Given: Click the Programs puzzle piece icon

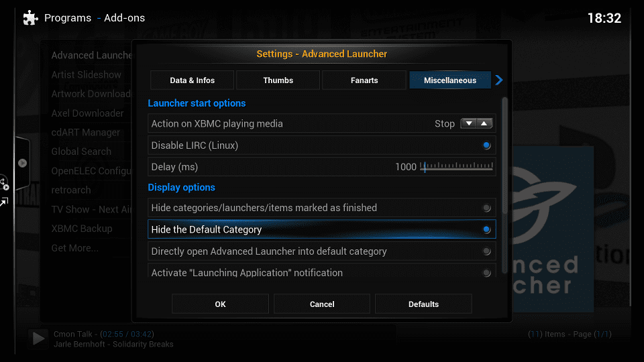Looking at the screenshot, I should [x=30, y=17].
